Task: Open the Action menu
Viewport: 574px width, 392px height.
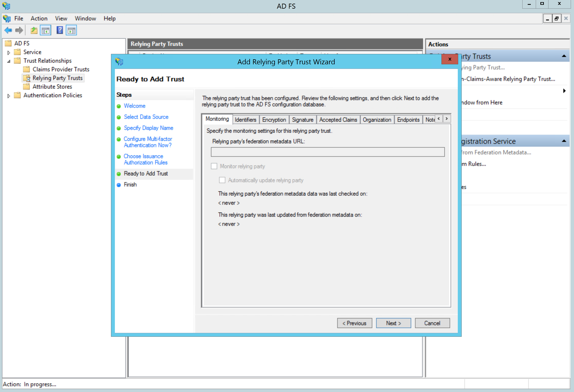Action: click(39, 18)
